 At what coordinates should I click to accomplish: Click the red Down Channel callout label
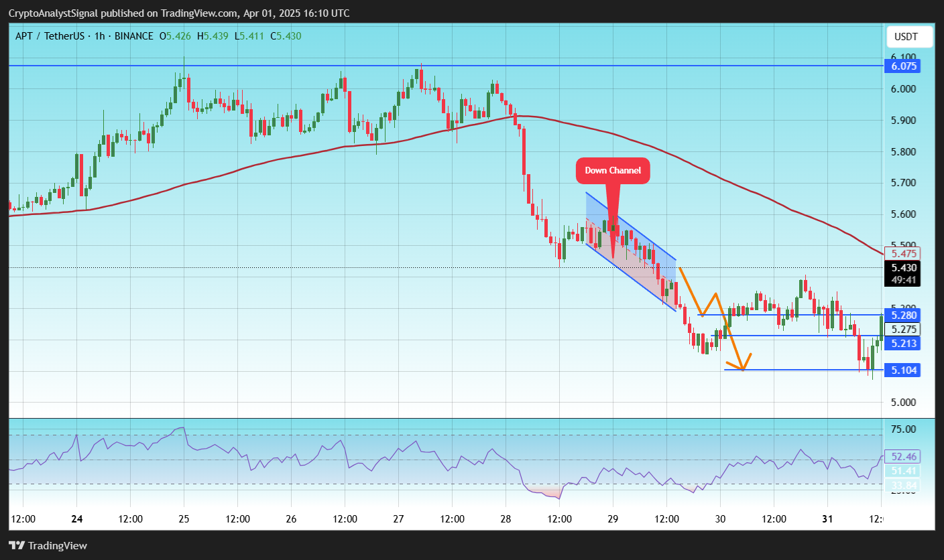click(613, 171)
